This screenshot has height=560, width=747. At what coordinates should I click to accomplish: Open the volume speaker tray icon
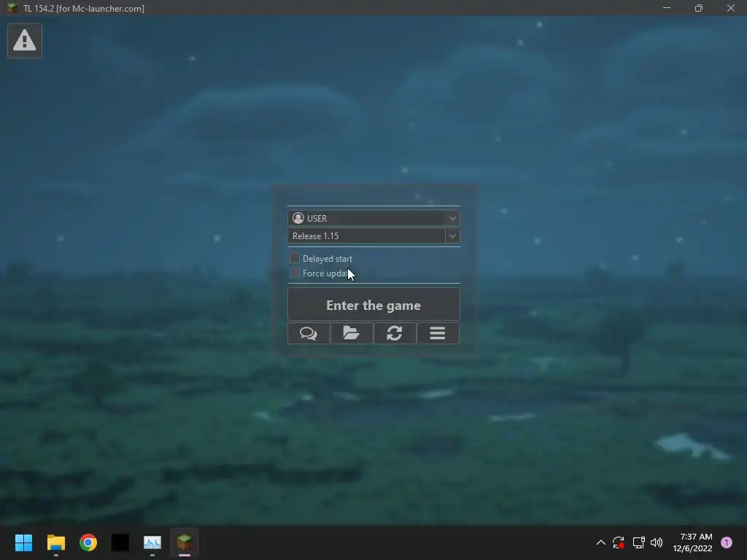(657, 542)
